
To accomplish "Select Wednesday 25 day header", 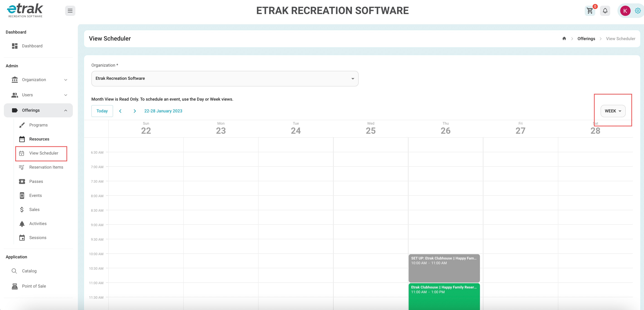I will click(x=371, y=128).
